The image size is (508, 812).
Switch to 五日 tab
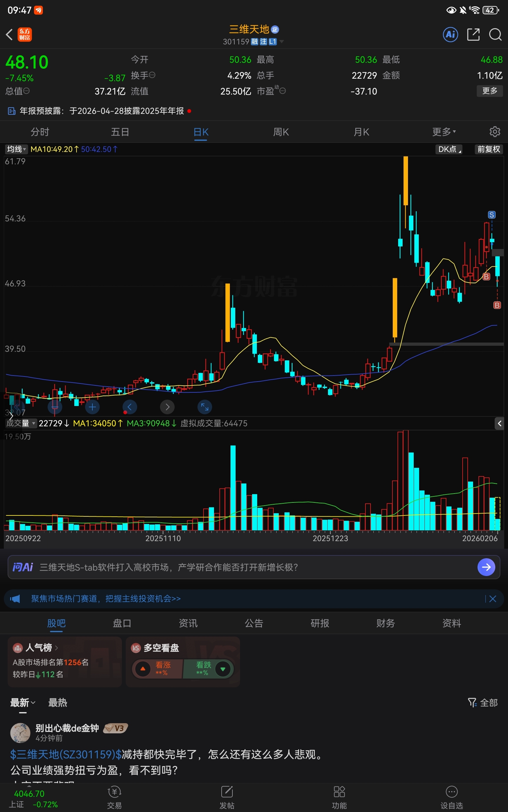coord(120,132)
